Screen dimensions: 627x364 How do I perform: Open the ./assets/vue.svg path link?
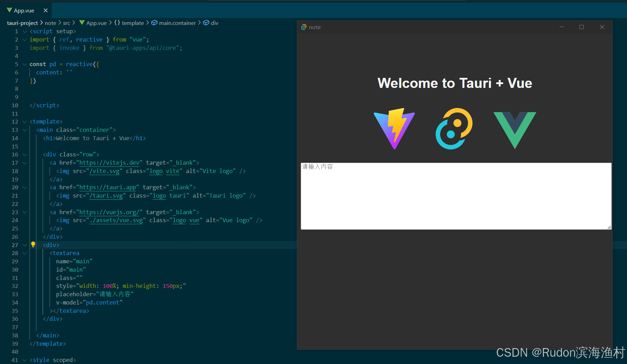click(116, 220)
